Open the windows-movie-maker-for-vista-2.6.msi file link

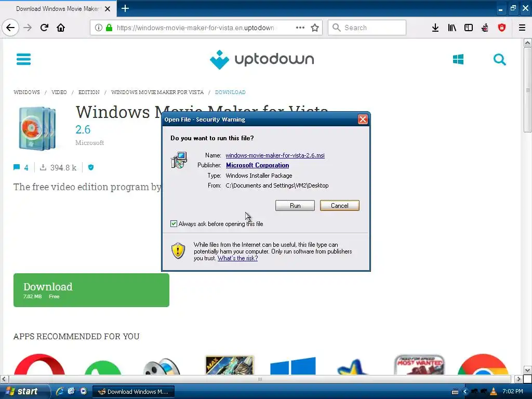275,155
